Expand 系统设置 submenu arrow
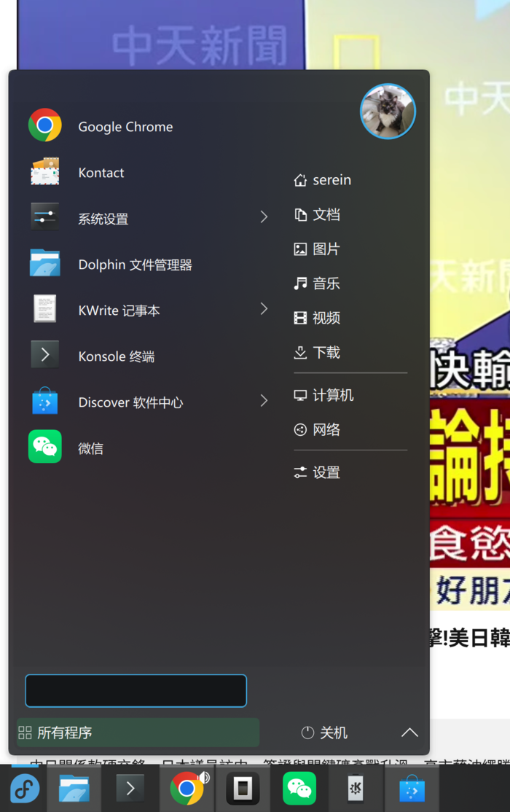This screenshot has width=510, height=812. pyautogui.click(x=264, y=217)
